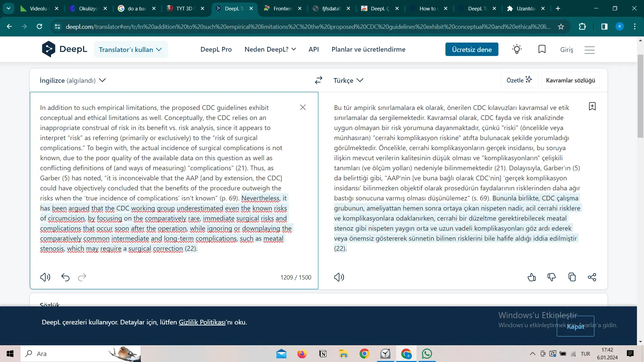Click the DeepL logo icon

(49, 49)
